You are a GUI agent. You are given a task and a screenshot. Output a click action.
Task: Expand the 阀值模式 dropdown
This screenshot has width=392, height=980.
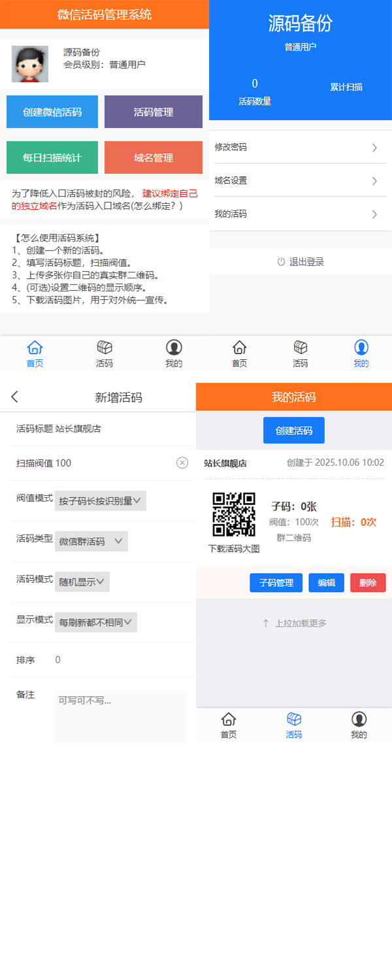pyautogui.click(x=100, y=500)
